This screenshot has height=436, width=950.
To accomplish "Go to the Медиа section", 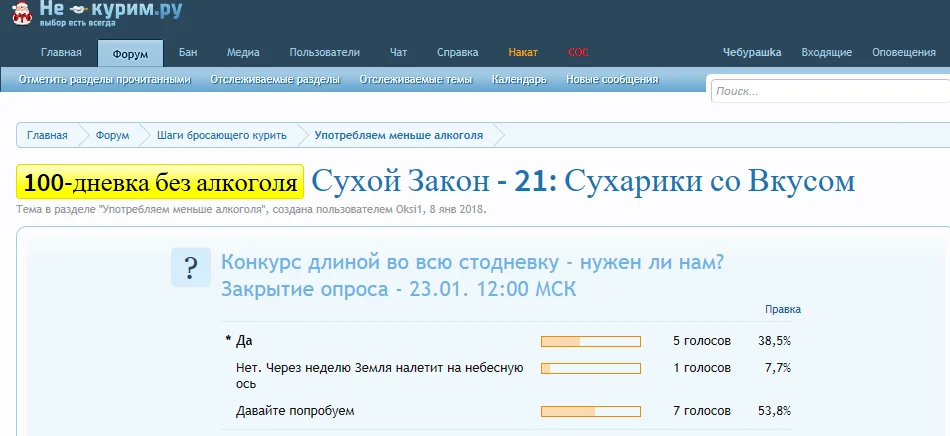I will click(x=243, y=52).
